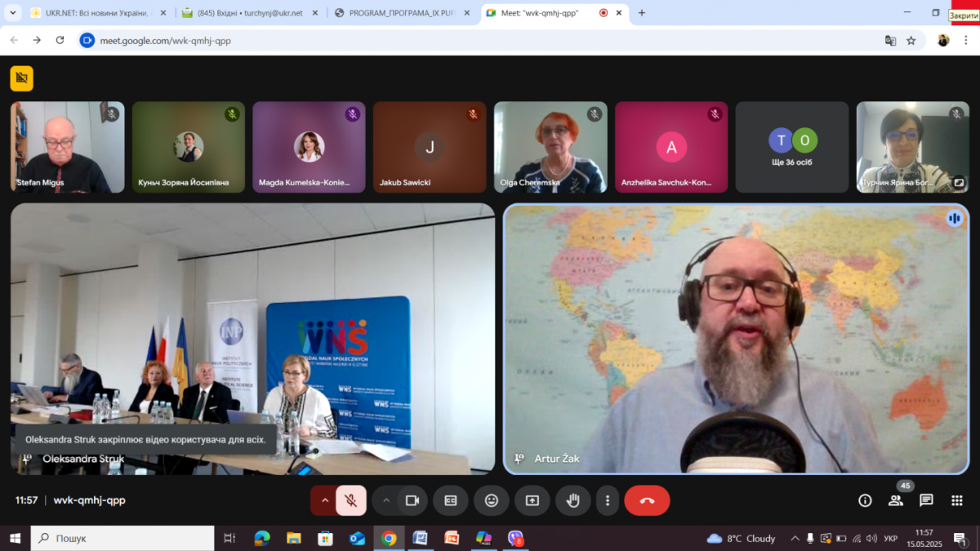The image size is (980, 551).
Task: Expand audio settings arrow beside microphone
Action: point(324,500)
